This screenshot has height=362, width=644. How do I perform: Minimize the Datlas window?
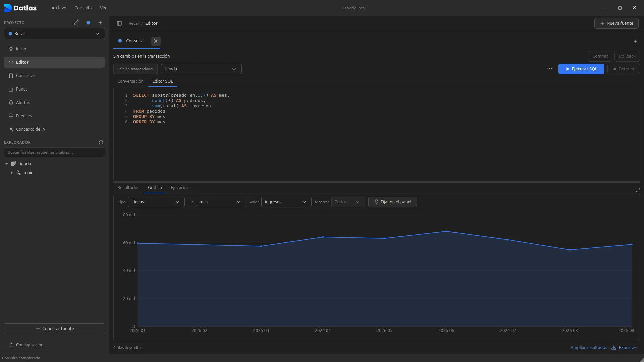[605, 8]
